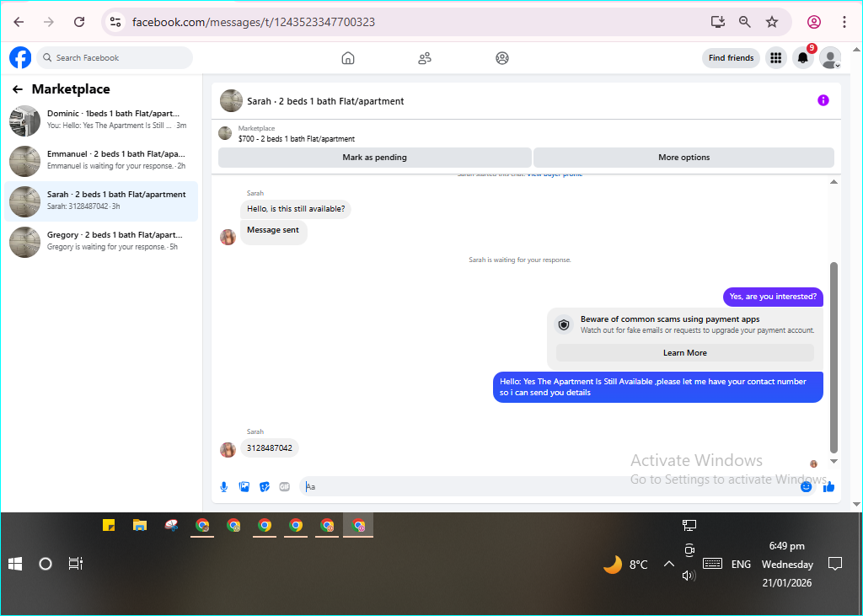863x616 pixels.
Task: Click the voice clip microphone icon
Action: tap(224, 486)
